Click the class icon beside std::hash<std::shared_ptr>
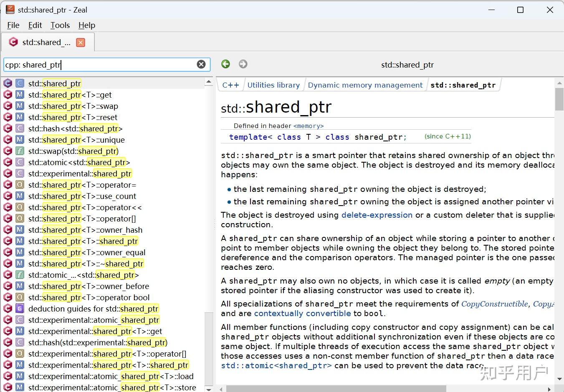Viewport: 564px width, 392px height. [x=20, y=128]
